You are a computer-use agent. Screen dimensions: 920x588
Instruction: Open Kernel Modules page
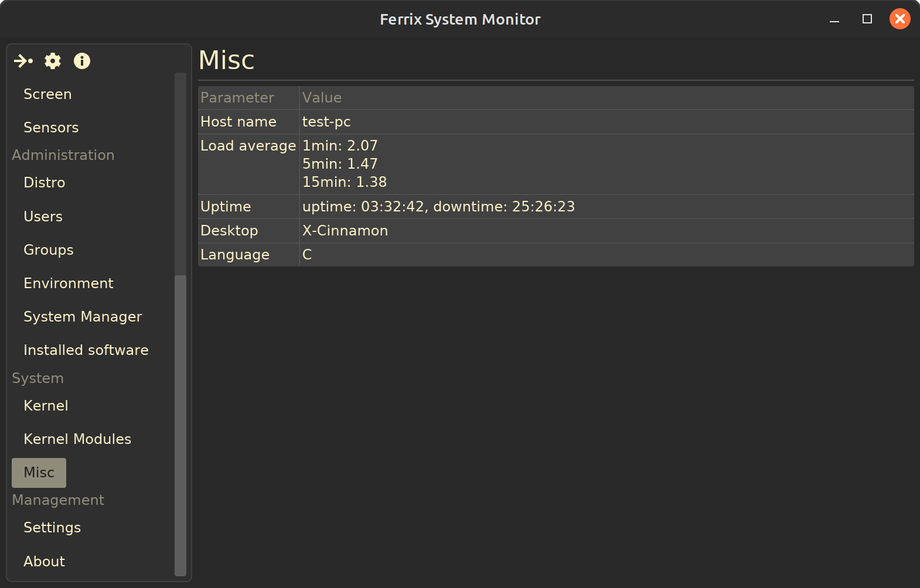click(77, 439)
